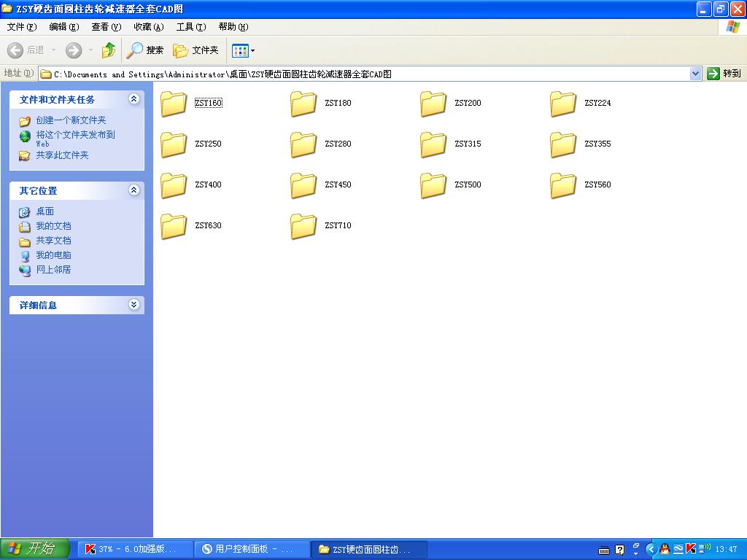The width and height of the screenshot is (747, 560).
Task: Click the ZSY560 folder name label
Action: (x=597, y=184)
